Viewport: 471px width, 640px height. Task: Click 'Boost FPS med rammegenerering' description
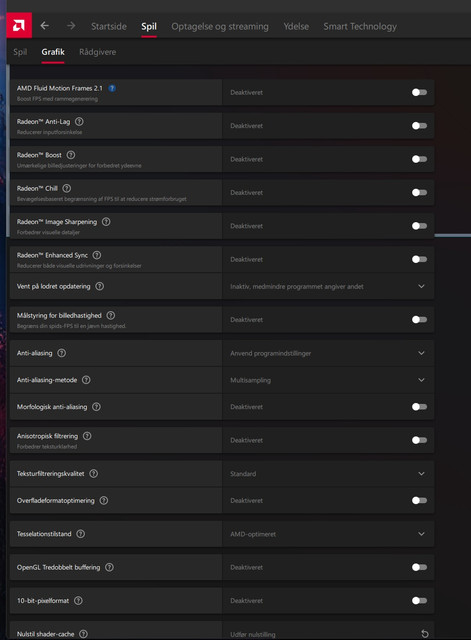(x=57, y=99)
